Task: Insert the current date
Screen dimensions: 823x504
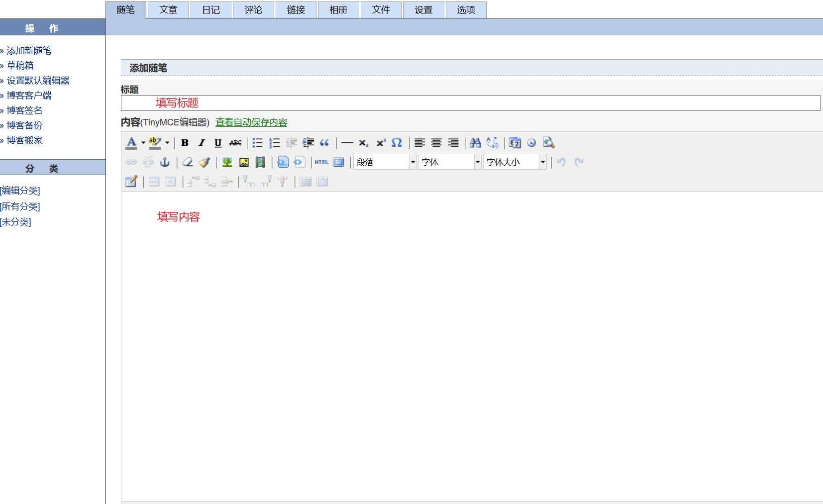Action: click(515, 143)
